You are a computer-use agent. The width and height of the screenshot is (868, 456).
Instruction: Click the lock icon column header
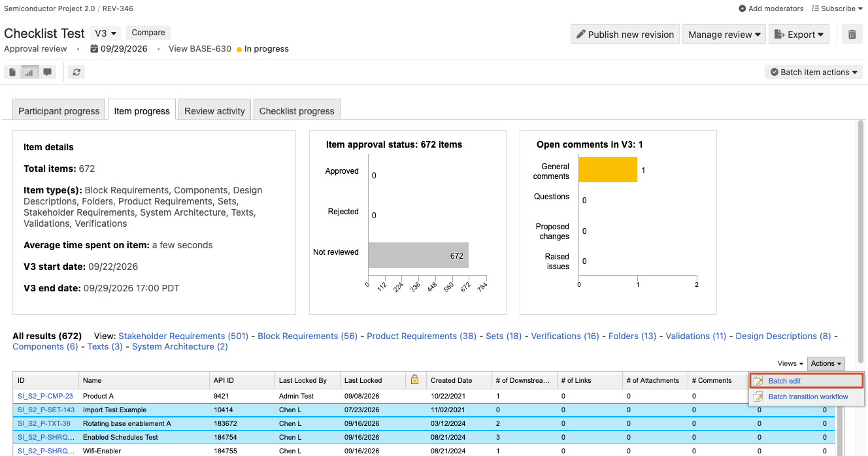414,380
